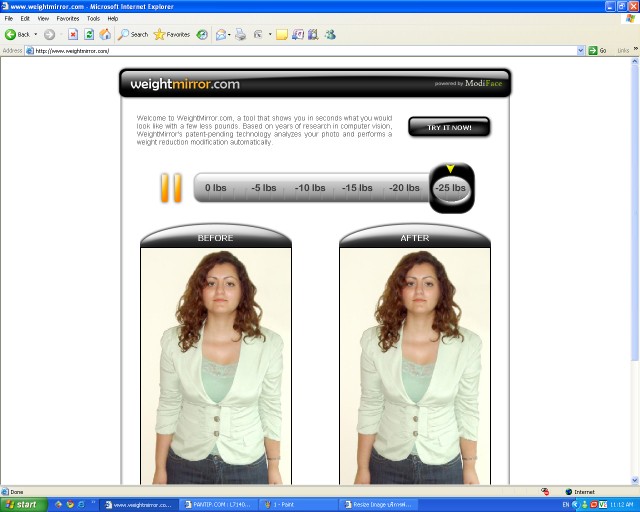The width and height of the screenshot is (640, 512).
Task: Pause the animation with the orange pause button
Action: [x=171, y=188]
